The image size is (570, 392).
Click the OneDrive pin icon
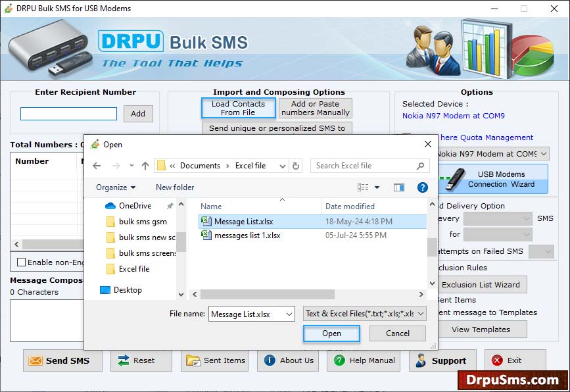coord(170,206)
